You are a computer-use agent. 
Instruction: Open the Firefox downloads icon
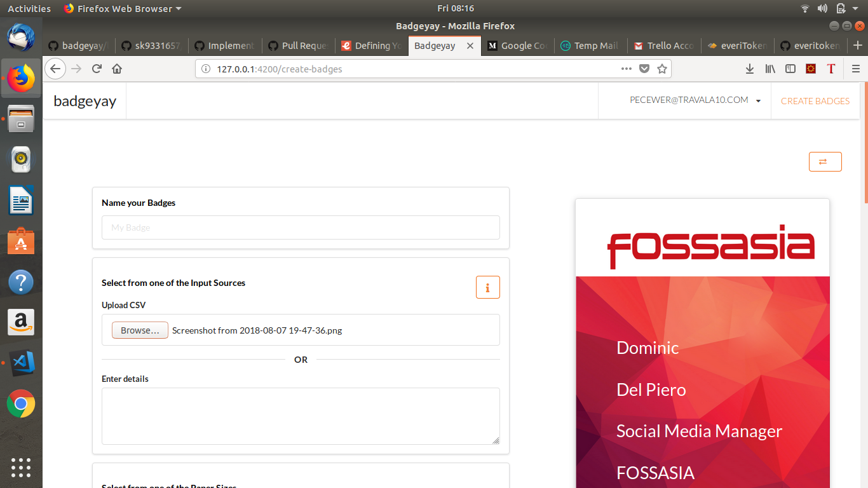749,69
